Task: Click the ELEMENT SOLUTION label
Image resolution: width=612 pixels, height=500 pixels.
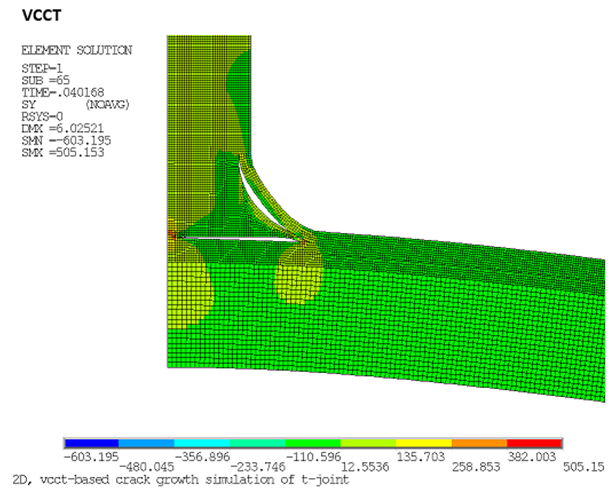Action: (x=76, y=50)
